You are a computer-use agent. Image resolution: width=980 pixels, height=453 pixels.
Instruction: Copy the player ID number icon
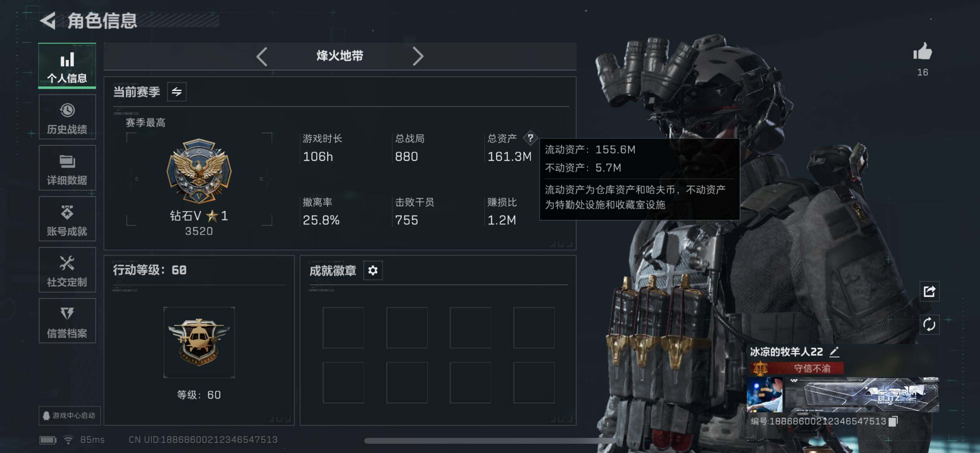coord(893,421)
